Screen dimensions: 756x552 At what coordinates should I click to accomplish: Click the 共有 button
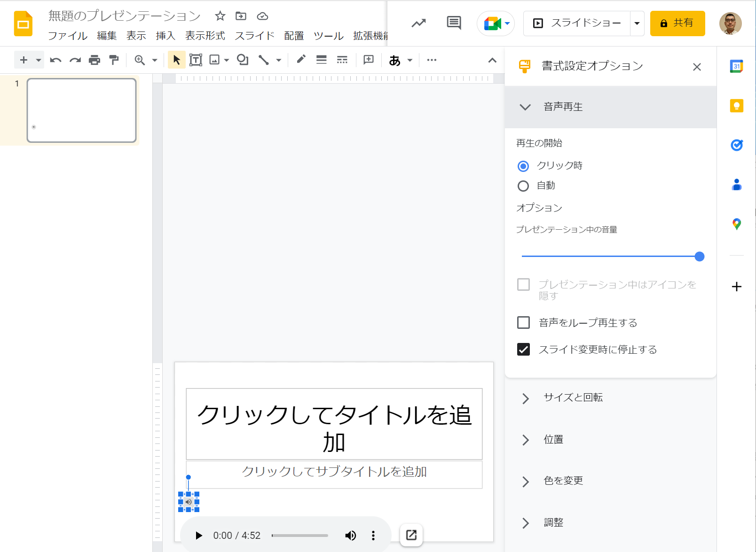677,23
